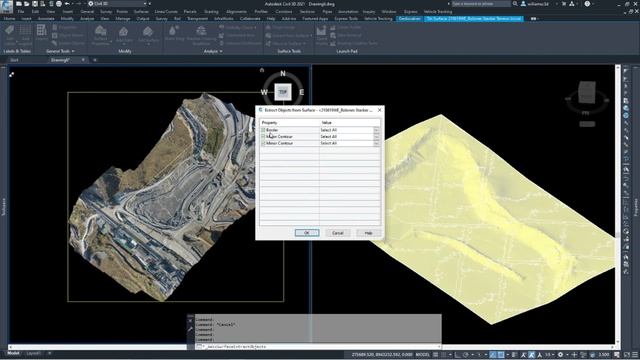Select the TOP face of the ViewCube
640x360 pixels.
click(x=283, y=92)
